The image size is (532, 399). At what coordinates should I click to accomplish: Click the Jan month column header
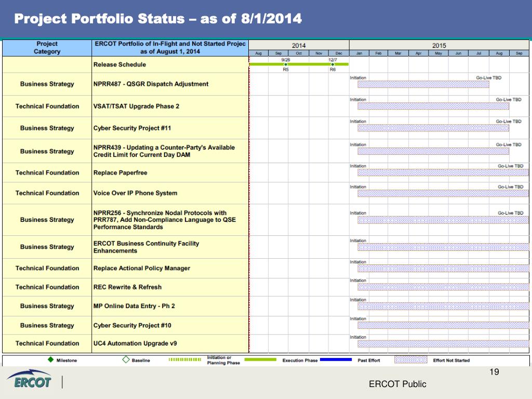pos(359,54)
